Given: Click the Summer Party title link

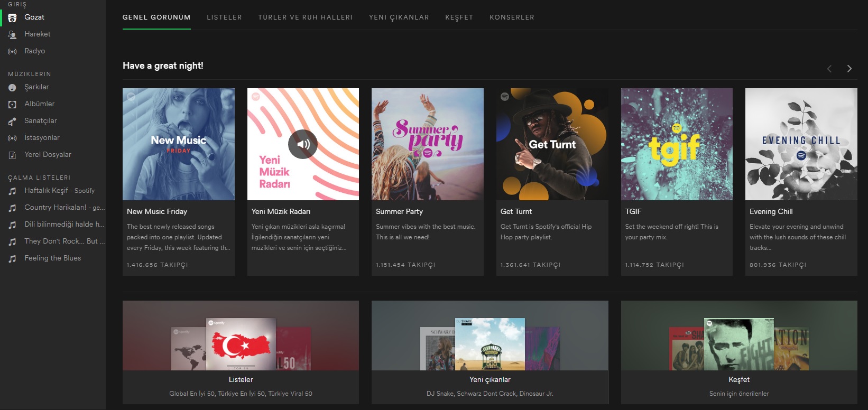Looking at the screenshot, I should coord(399,211).
